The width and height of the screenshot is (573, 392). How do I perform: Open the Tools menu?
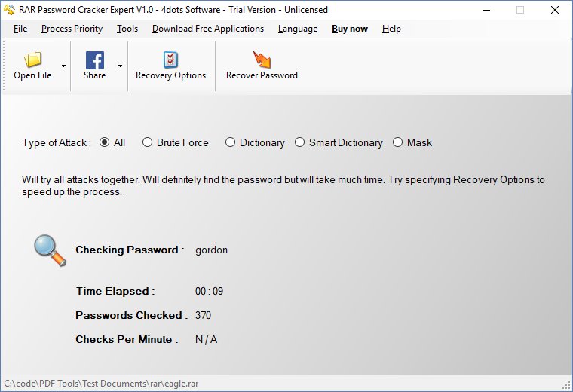(x=127, y=29)
